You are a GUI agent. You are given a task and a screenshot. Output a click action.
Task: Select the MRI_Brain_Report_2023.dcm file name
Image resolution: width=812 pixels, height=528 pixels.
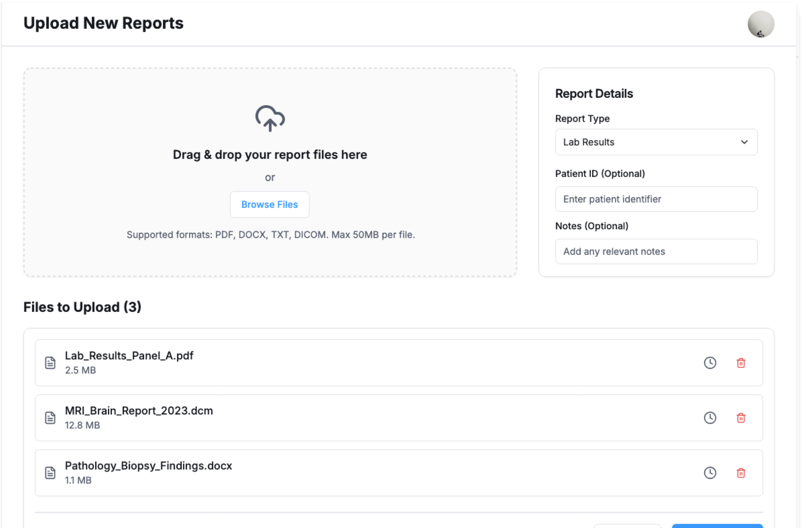[x=139, y=411]
